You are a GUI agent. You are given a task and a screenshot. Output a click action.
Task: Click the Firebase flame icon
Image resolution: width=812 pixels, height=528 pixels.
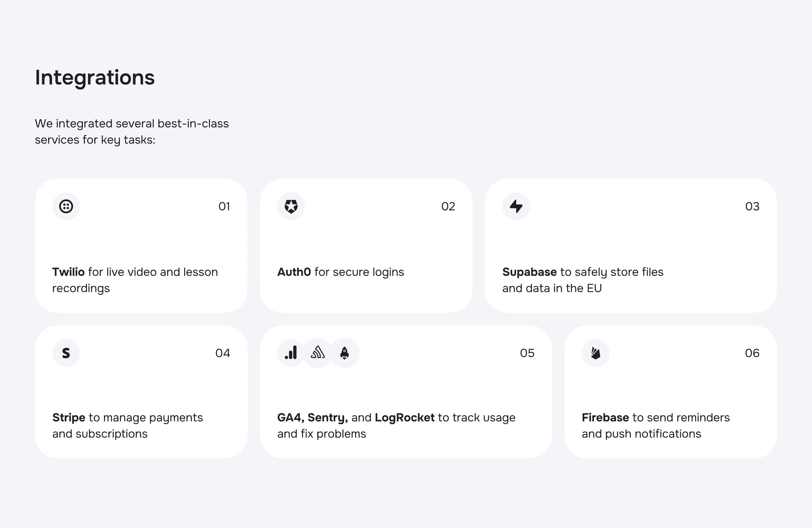(x=595, y=353)
